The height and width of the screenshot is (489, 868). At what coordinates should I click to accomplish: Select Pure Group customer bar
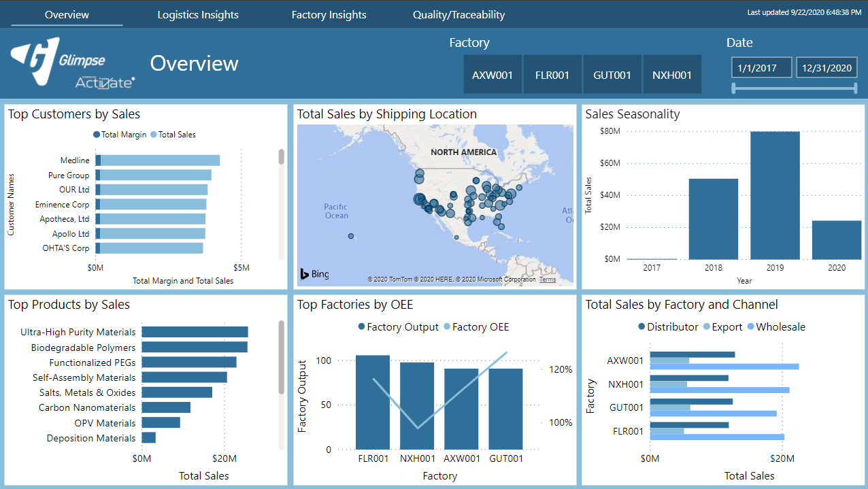click(153, 175)
